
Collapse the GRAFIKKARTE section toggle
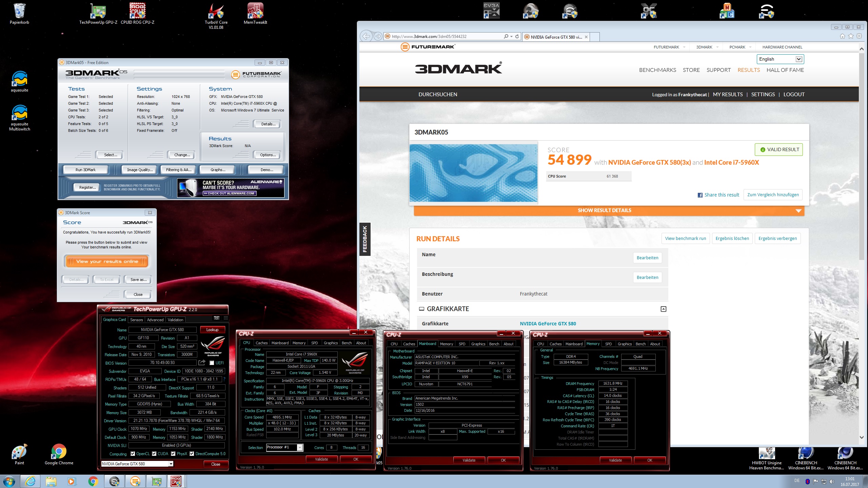click(664, 309)
